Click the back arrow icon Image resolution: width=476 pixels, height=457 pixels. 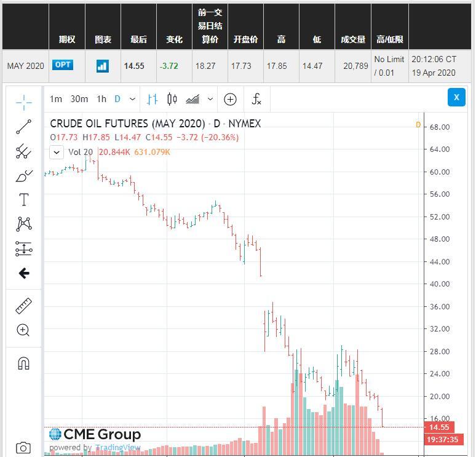tap(24, 273)
